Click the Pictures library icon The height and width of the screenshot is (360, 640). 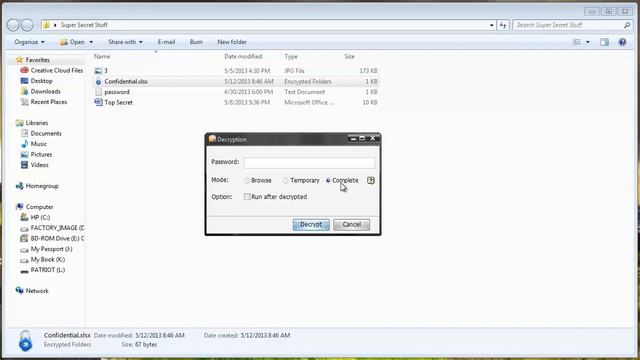pyautogui.click(x=24, y=154)
